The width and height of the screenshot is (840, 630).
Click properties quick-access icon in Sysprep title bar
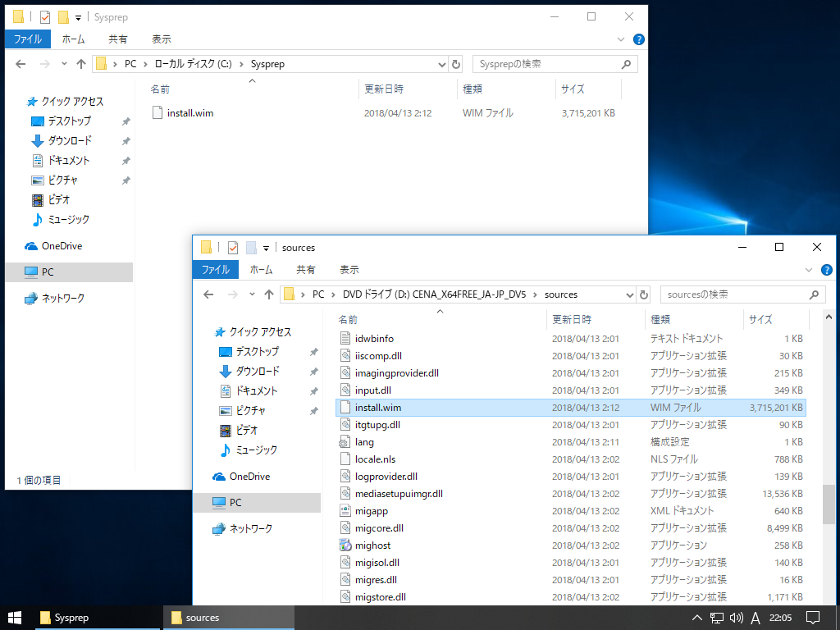click(x=45, y=17)
